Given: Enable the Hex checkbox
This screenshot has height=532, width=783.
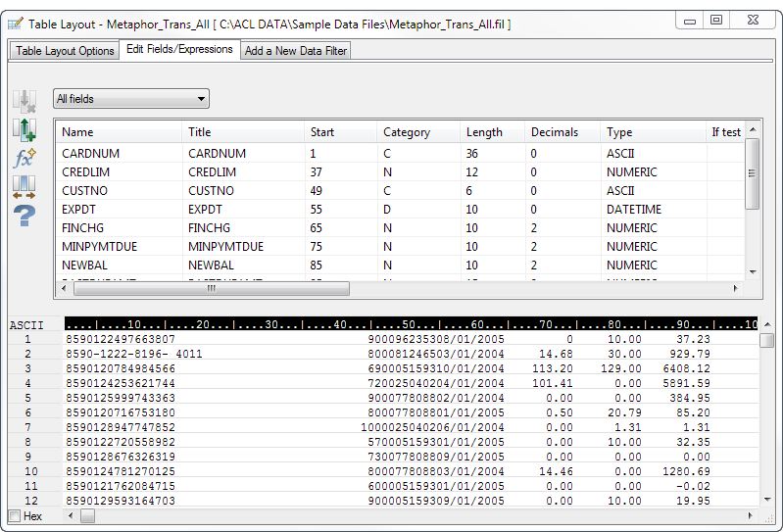Looking at the screenshot, I should point(14,516).
